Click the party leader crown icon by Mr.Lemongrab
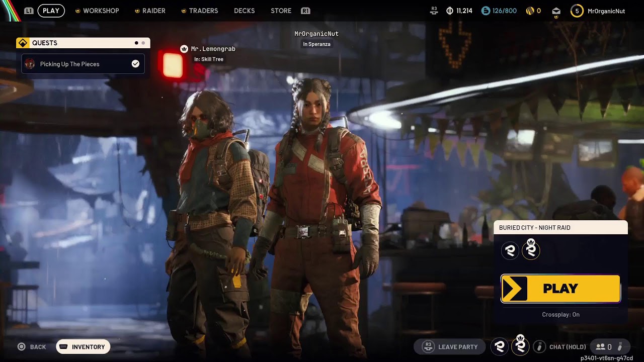The width and height of the screenshot is (644, 362). (184, 49)
